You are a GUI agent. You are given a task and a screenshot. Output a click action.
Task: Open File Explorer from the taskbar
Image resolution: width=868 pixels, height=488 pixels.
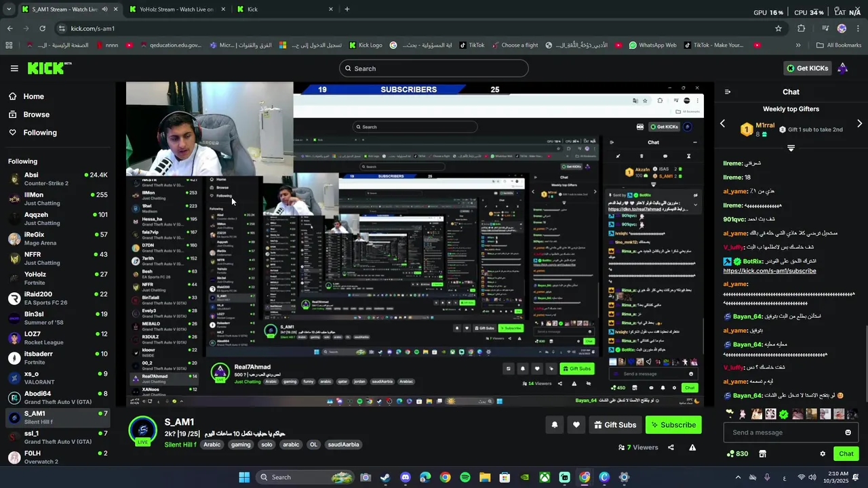(x=485, y=477)
